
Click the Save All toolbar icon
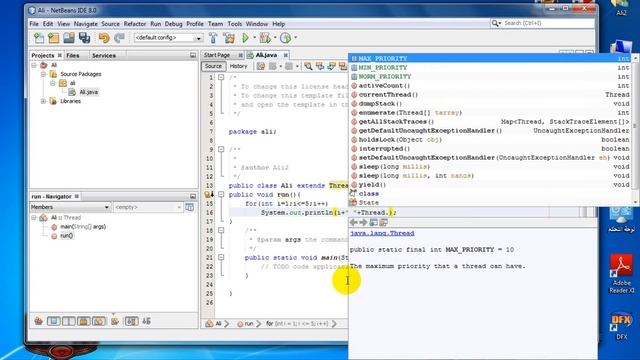click(84, 38)
